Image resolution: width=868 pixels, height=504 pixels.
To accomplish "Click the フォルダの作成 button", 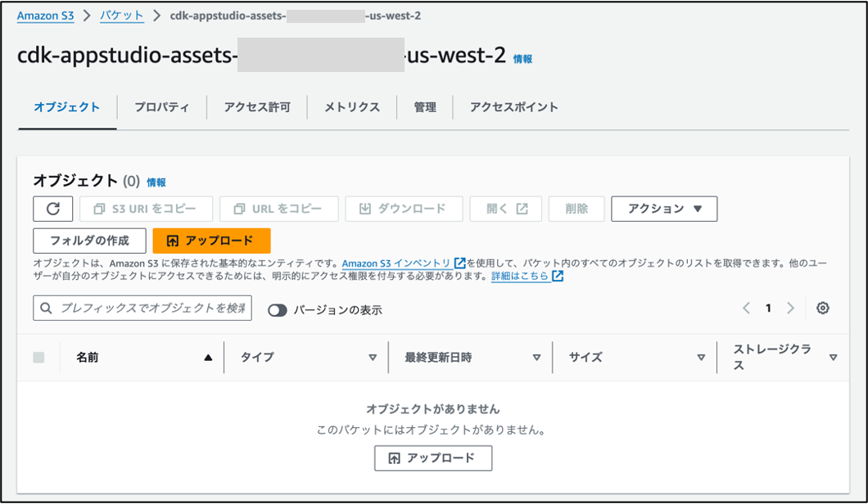I will click(x=90, y=241).
